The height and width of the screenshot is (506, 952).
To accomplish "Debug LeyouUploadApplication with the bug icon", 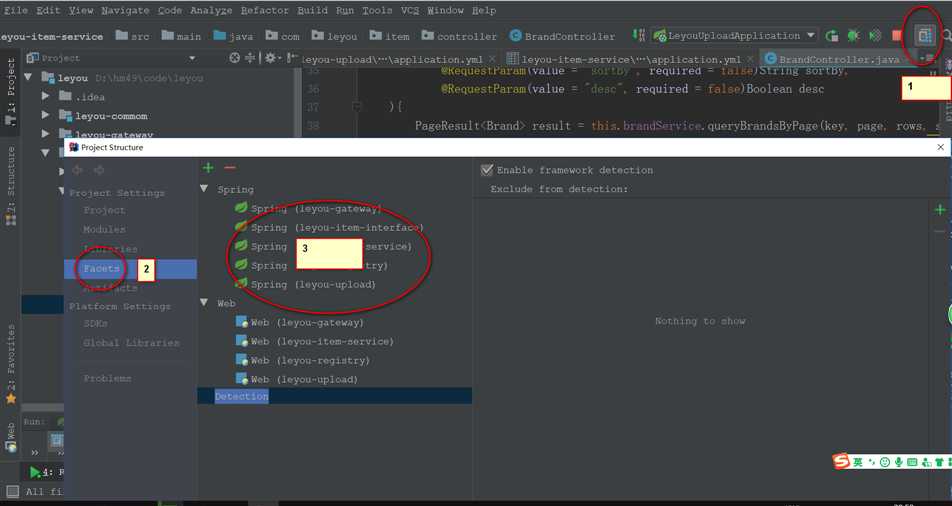I will [x=854, y=36].
